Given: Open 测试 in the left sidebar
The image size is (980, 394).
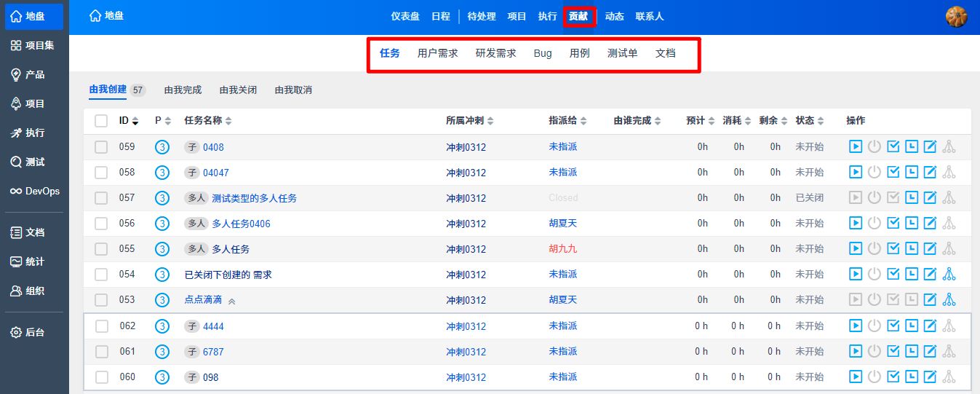Looking at the screenshot, I should click(x=34, y=162).
